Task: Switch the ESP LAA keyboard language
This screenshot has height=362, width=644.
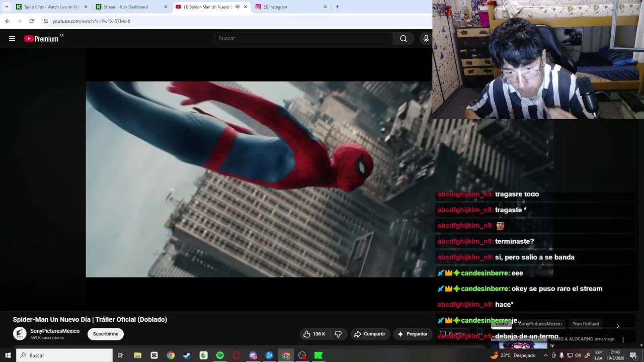Action: click(x=598, y=355)
